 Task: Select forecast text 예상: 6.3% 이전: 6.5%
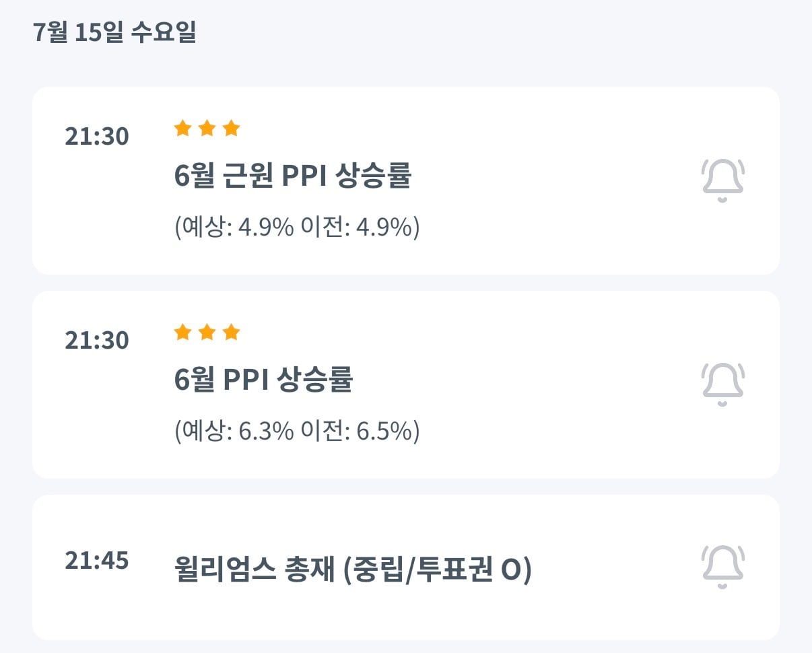pos(297,431)
